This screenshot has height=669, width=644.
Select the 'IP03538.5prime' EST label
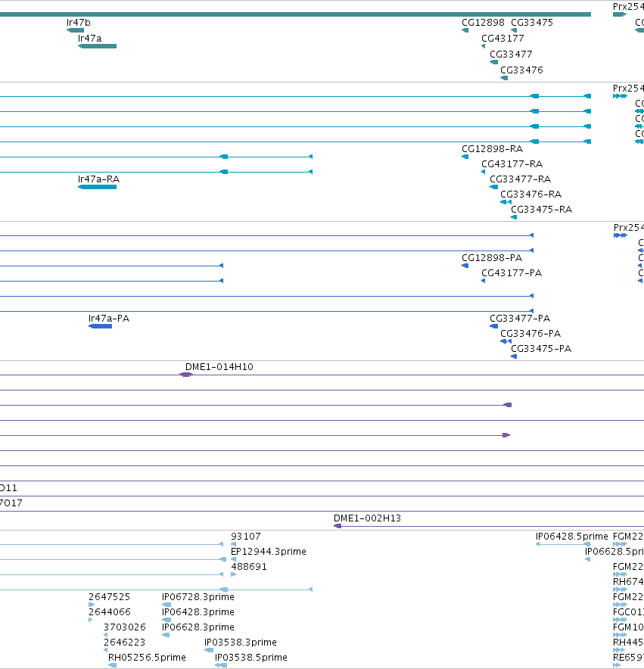coord(251,658)
